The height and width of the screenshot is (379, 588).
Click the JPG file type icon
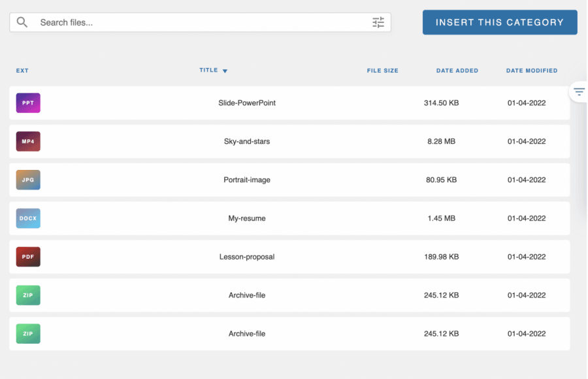coord(28,180)
